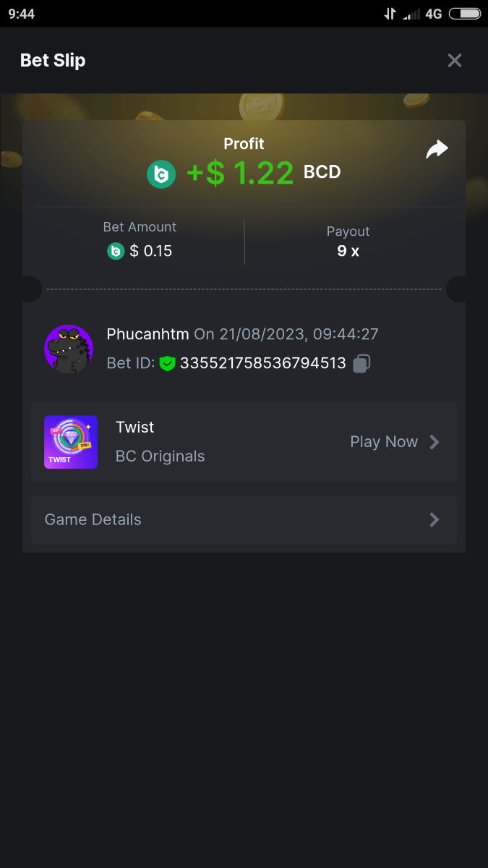The image size is (488, 868).
Task: Tap the 4G network indicator
Action: 433,14
